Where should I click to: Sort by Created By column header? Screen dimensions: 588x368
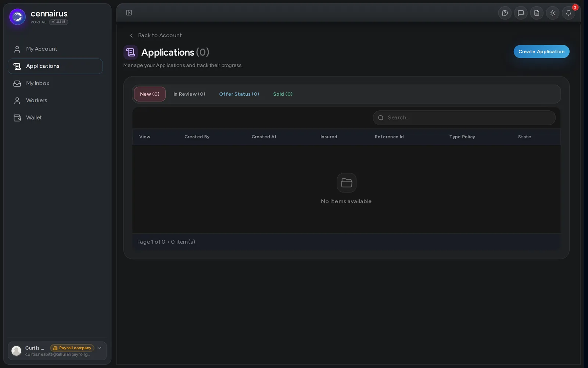click(x=197, y=137)
